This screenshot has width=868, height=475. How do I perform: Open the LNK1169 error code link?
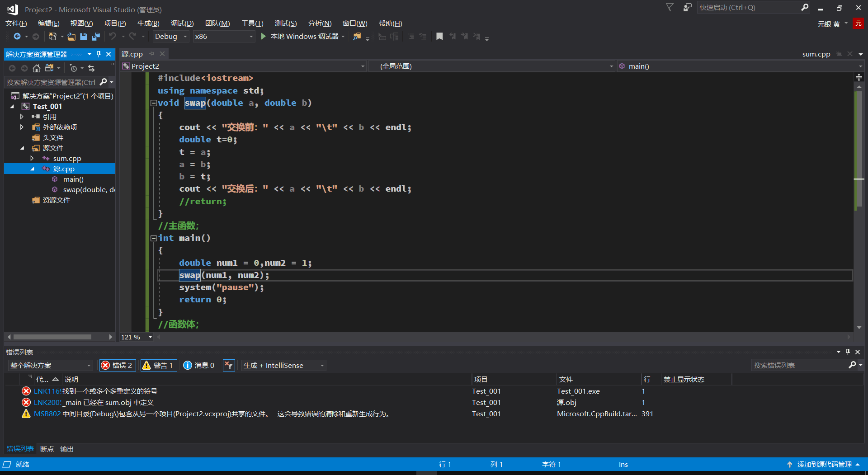[47, 391]
